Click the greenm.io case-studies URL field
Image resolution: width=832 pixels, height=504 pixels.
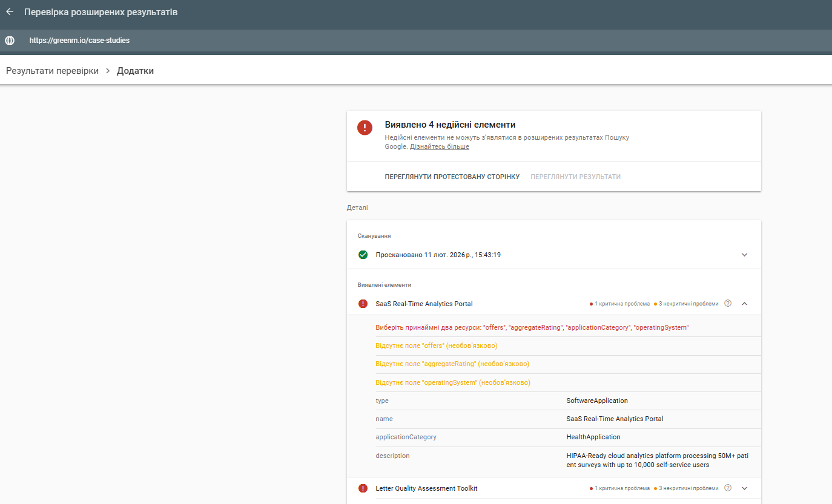[x=79, y=41]
